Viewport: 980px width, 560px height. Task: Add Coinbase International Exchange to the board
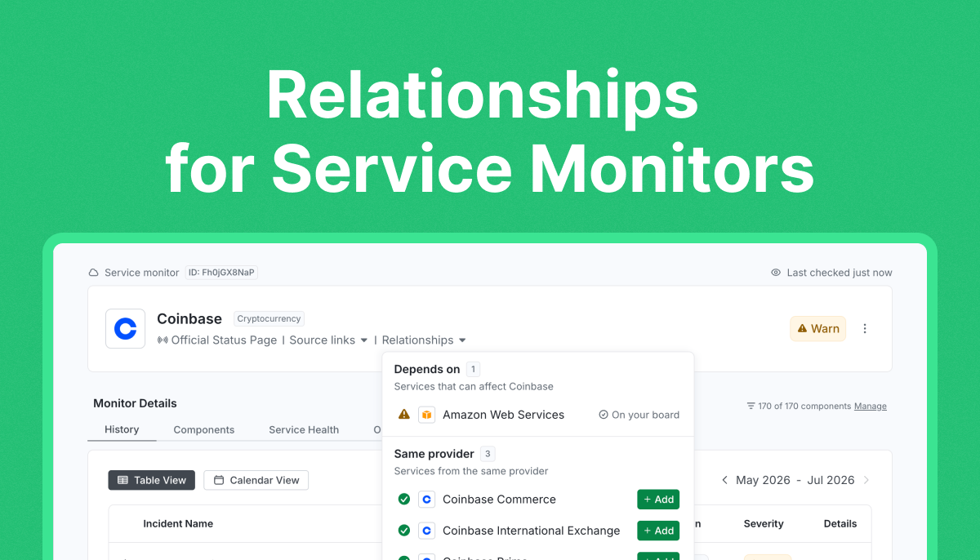click(x=658, y=531)
